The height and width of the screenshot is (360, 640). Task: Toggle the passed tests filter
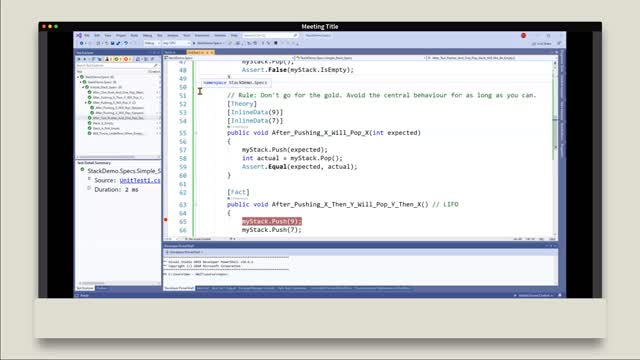117,59
